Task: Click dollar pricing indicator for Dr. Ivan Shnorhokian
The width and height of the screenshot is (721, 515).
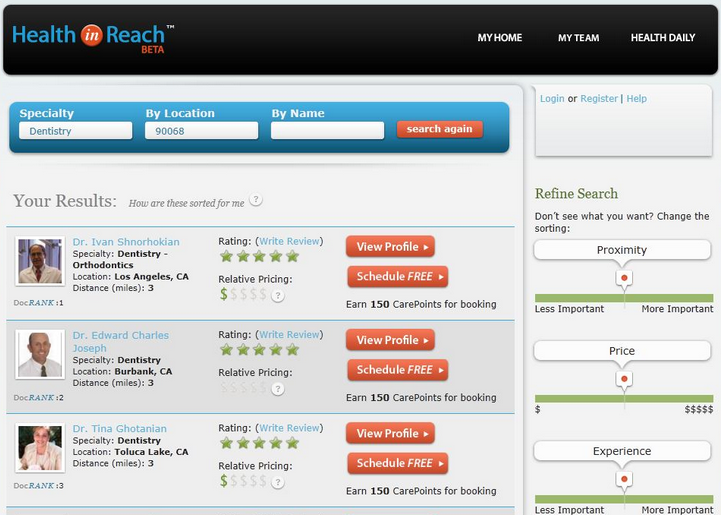Action: [x=243, y=294]
